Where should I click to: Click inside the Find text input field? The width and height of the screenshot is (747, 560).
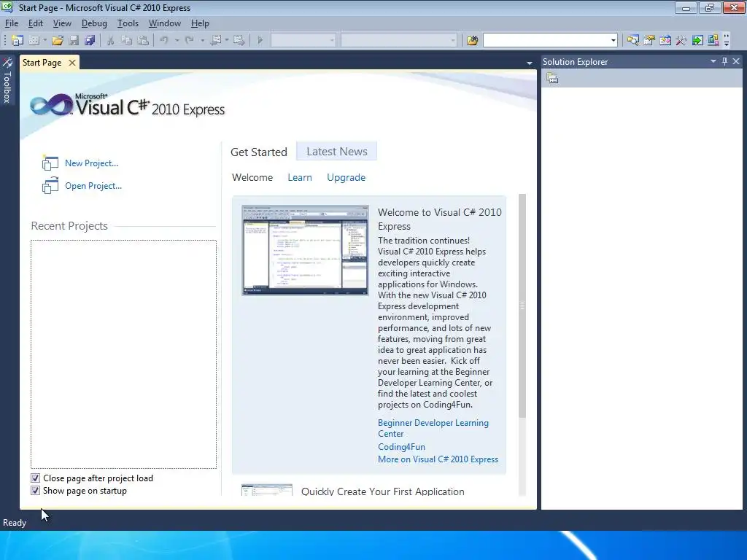point(546,41)
